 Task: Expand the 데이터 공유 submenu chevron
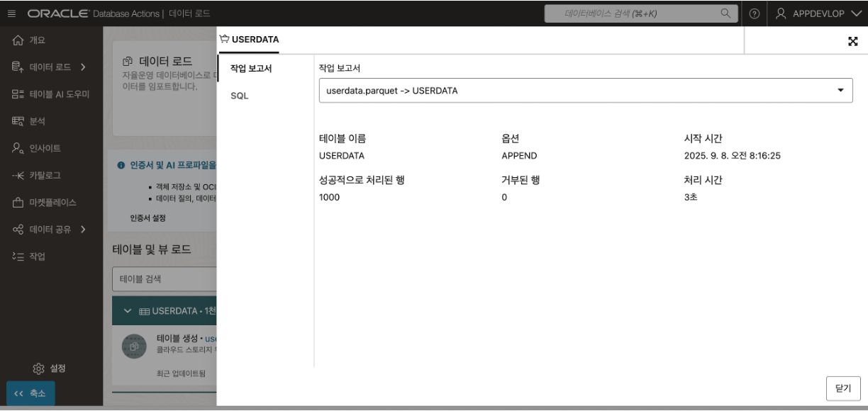tap(83, 229)
